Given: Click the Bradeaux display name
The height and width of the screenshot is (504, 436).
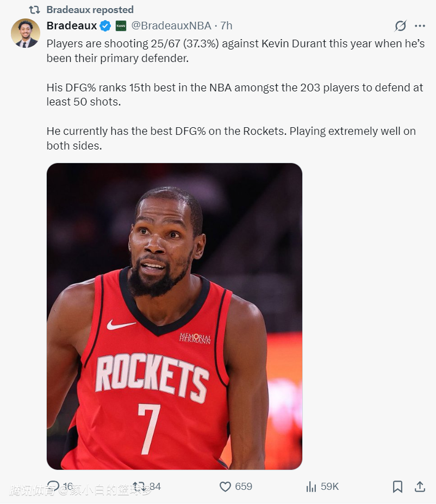Looking at the screenshot, I should pyautogui.click(x=72, y=26).
